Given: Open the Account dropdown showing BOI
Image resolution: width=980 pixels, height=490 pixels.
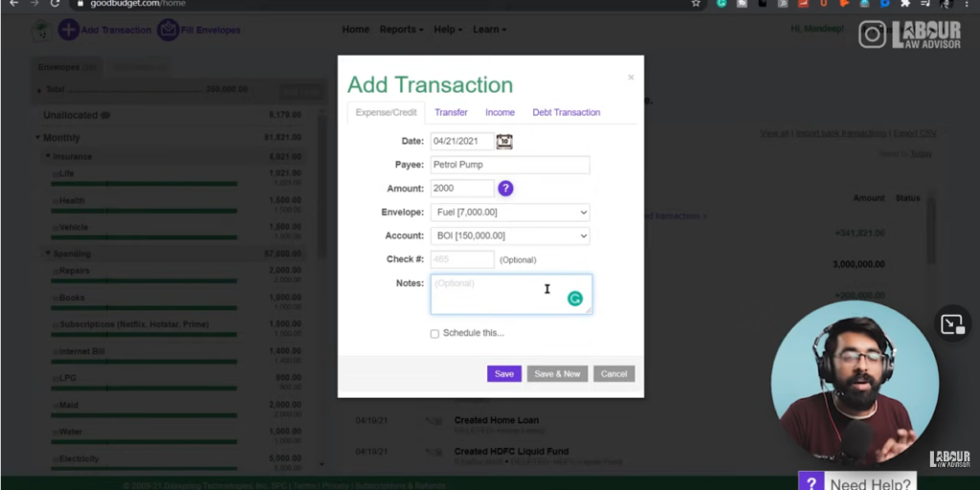Looking at the screenshot, I should (510, 235).
